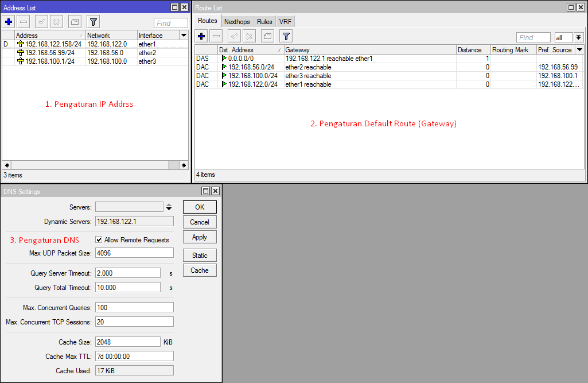Click OK in DNS Settings

pos(200,207)
